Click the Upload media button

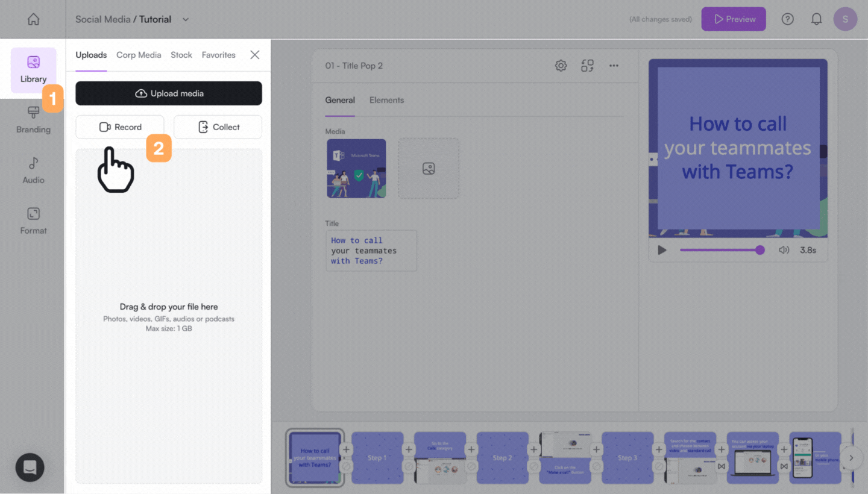(169, 93)
